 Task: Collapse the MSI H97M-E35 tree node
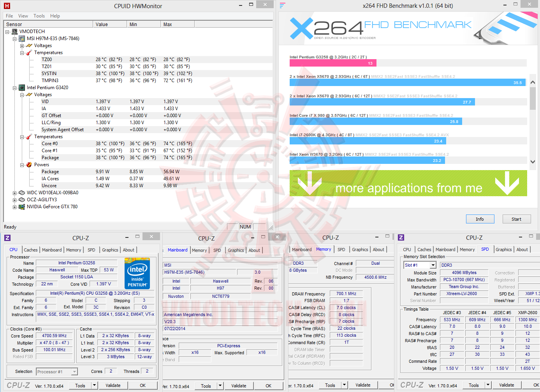pos(15,39)
